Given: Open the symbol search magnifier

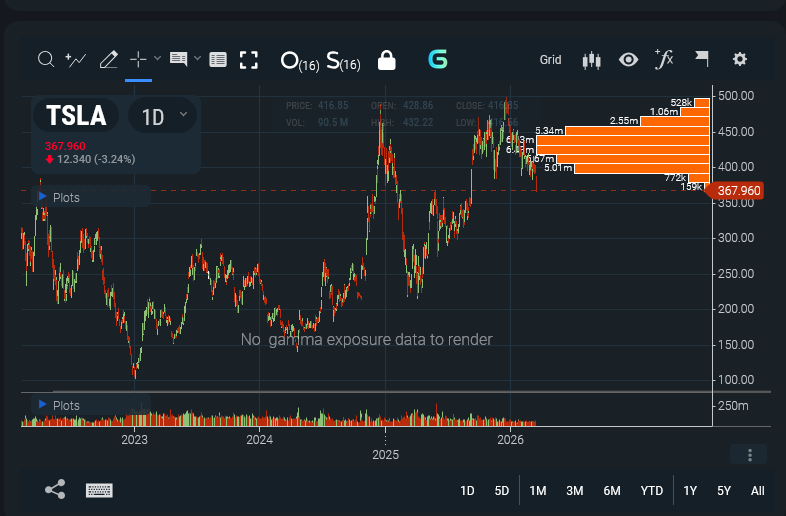Looking at the screenshot, I should tap(46, 59).
